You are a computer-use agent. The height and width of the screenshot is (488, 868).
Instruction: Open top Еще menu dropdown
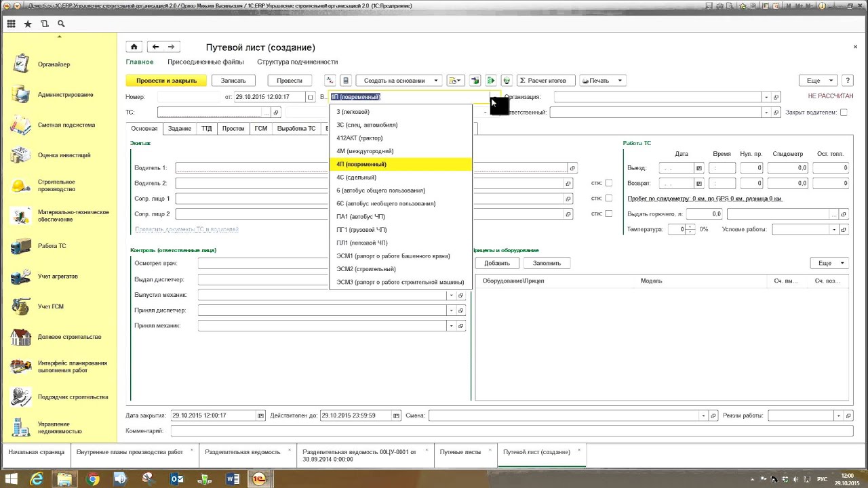817,81
